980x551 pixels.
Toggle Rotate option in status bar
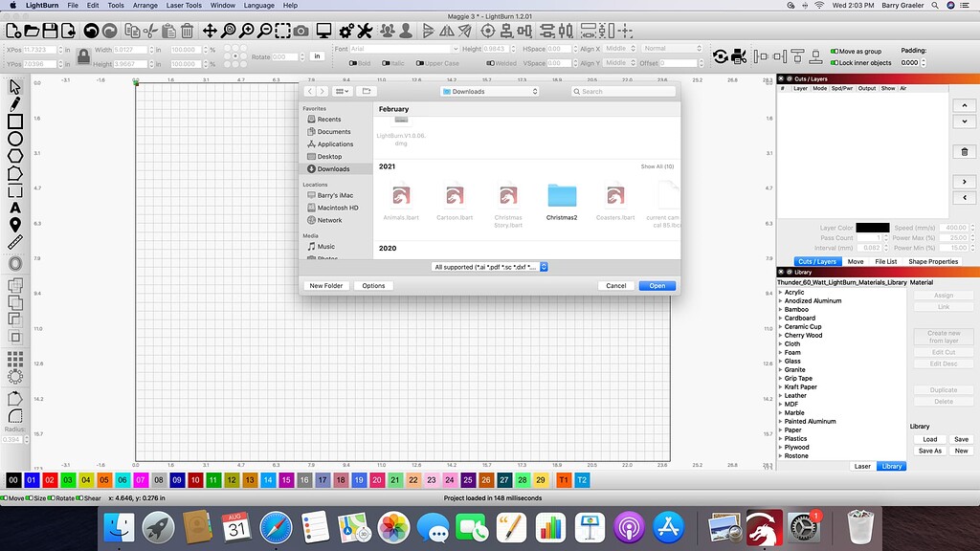point(52,497)
